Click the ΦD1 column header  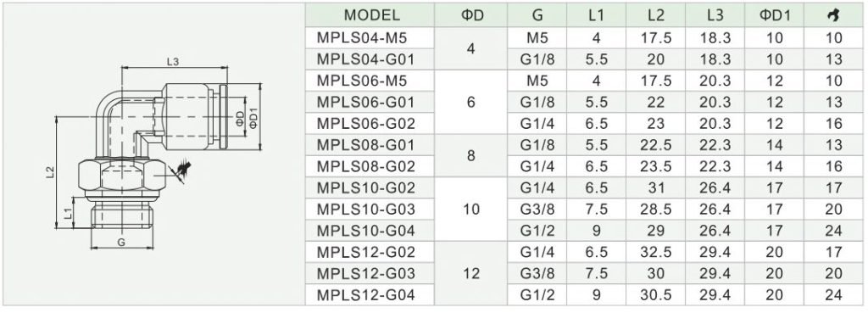tap(775, 15)
